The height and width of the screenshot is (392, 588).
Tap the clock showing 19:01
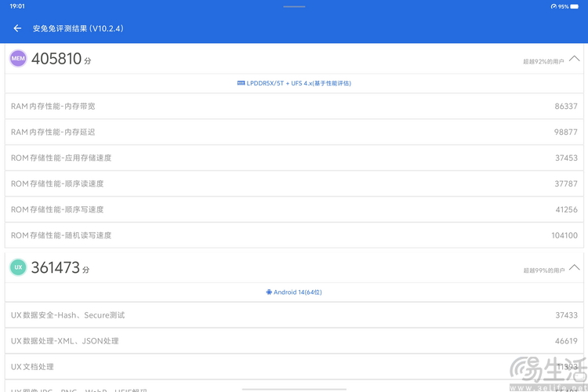pyautogui.click(x=17, y=6)
